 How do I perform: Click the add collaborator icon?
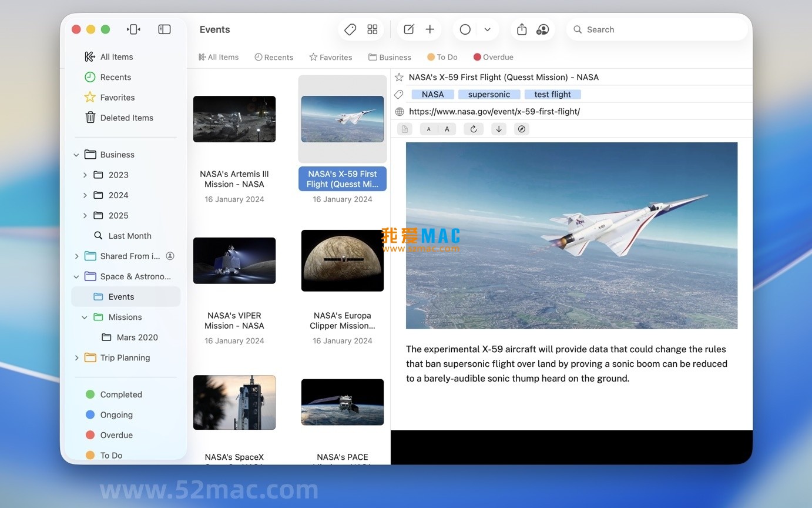coord(542,29)
